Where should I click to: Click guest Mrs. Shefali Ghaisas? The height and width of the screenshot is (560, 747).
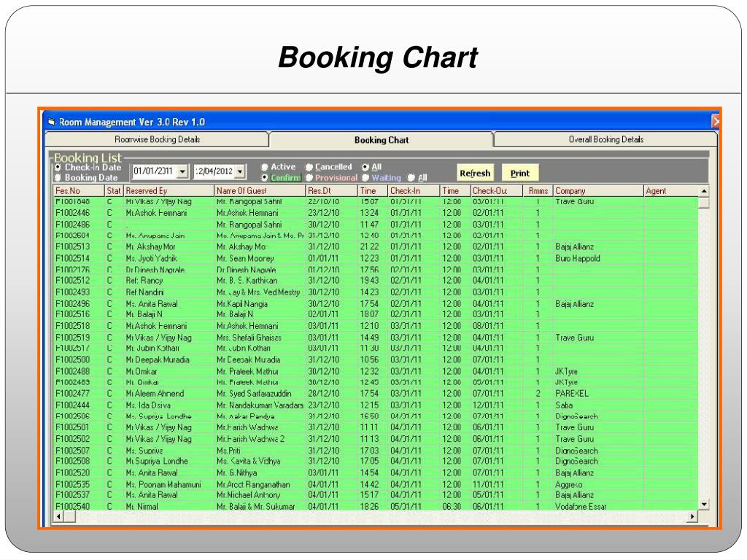tap(249, 338)
